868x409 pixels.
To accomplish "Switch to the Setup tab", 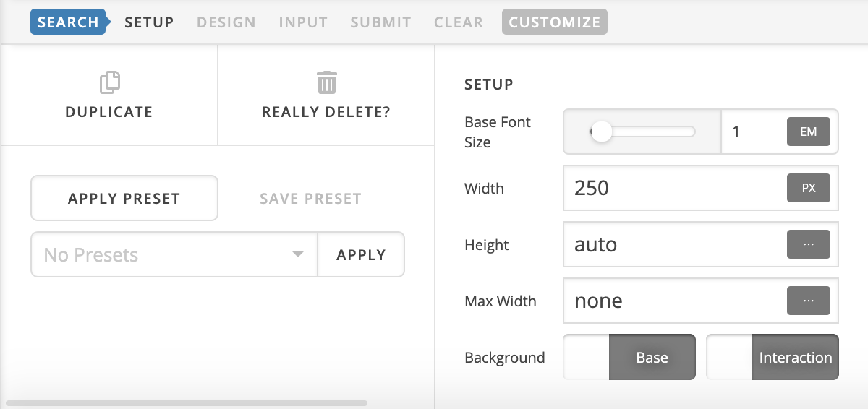I will click(149, 22).
